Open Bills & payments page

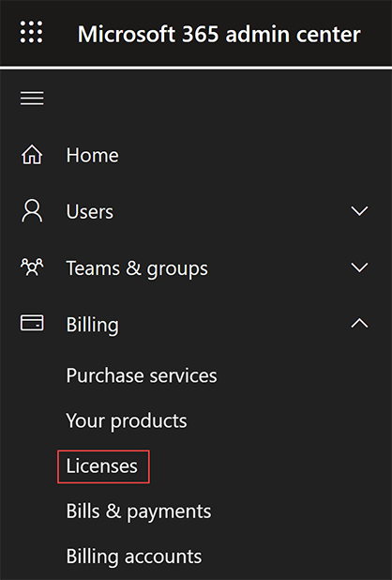pyautogui.click(x=139, y=511)
